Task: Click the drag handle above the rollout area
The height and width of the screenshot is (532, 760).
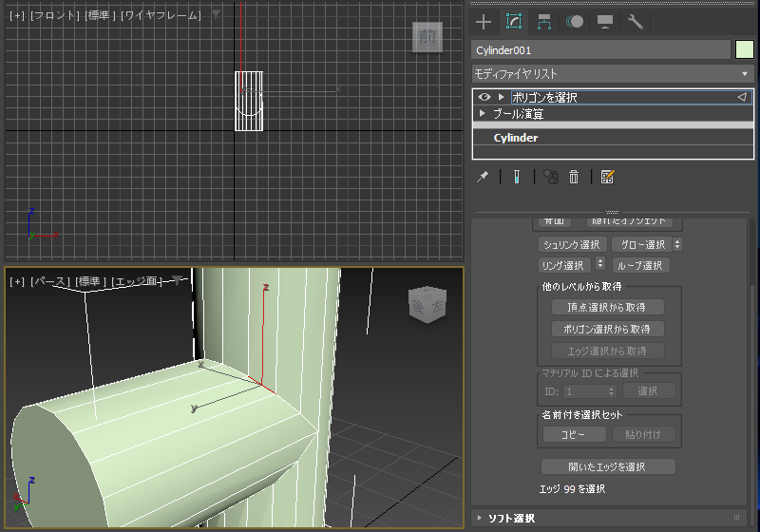Action: [612, 212]
